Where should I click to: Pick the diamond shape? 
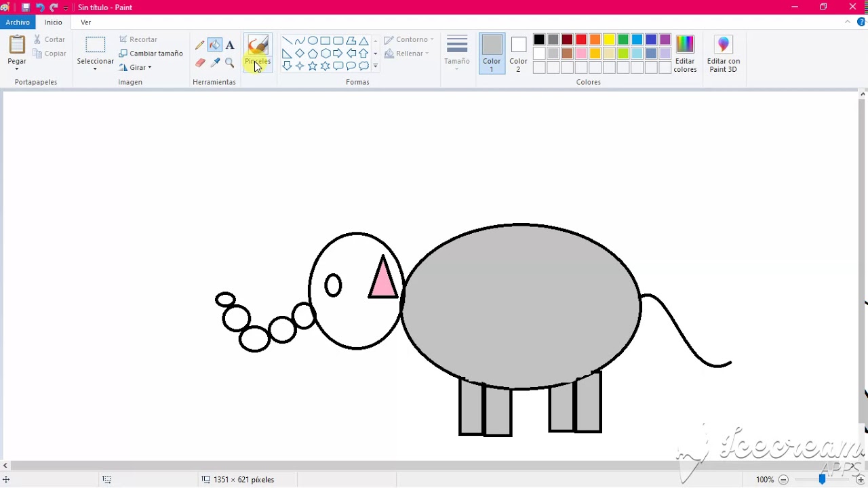300,54
